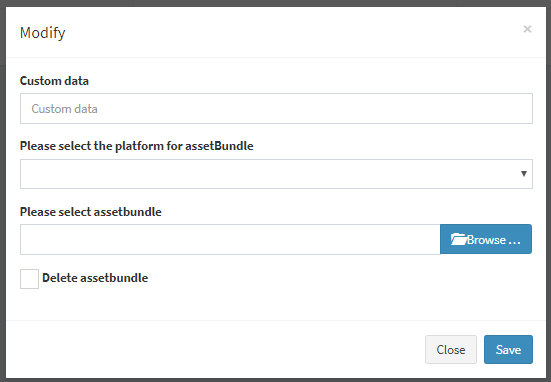Focus the Custom data text field
Screen dimensions: 551x382
(x=276, y=108)
